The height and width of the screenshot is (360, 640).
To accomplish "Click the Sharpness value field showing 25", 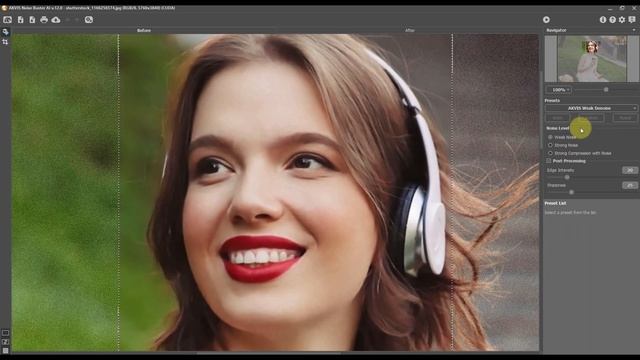I will [x=630, y=185].
